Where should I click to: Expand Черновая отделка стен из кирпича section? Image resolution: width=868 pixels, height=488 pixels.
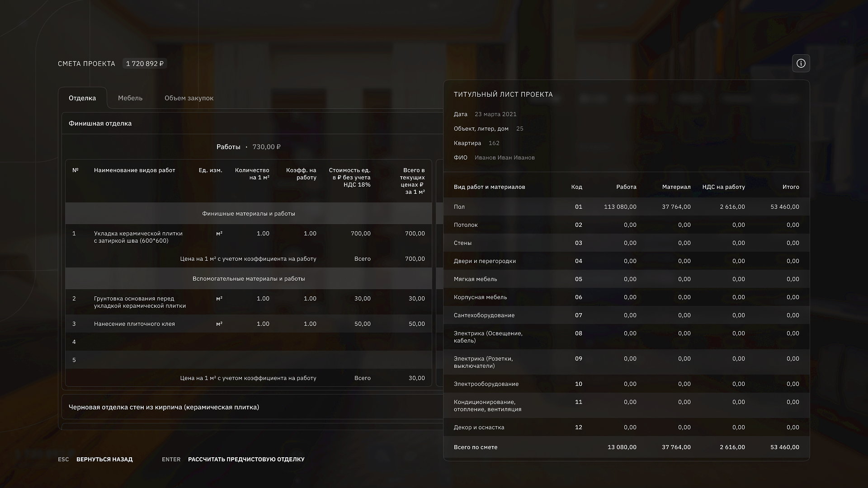[164, 407]
